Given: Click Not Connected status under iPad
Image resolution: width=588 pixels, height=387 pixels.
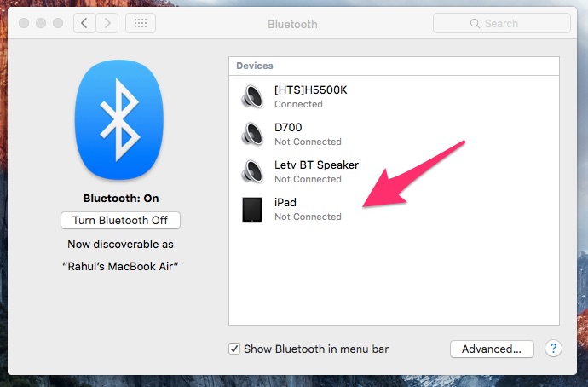Looking at the screenshot, I should tap(308, 217).
